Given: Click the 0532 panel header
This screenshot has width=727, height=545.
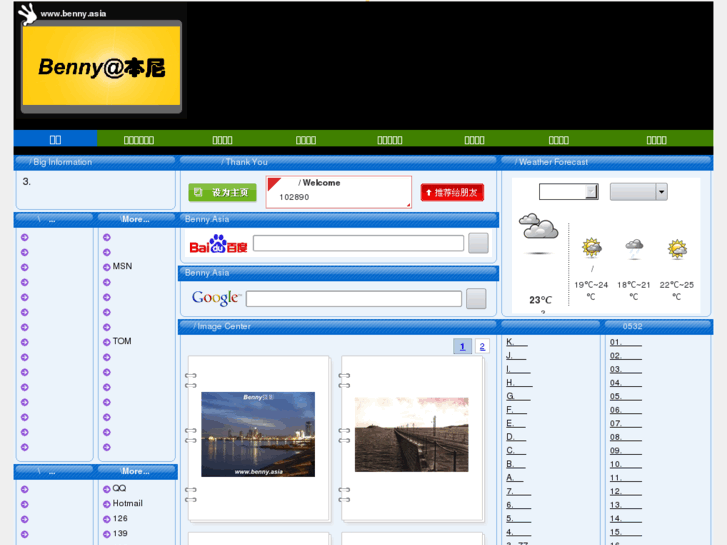Looking at the screenshot, I should [632, 327].
